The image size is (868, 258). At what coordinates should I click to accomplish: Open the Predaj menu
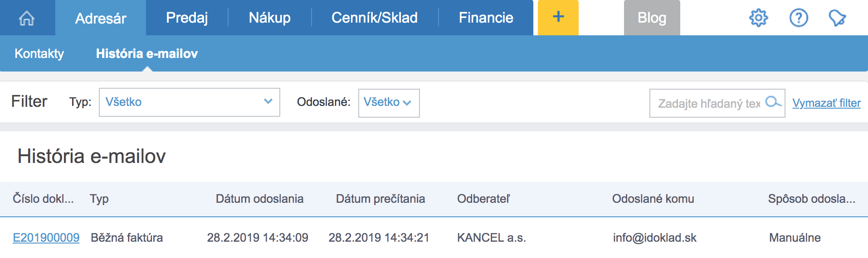tap(187, 18)
